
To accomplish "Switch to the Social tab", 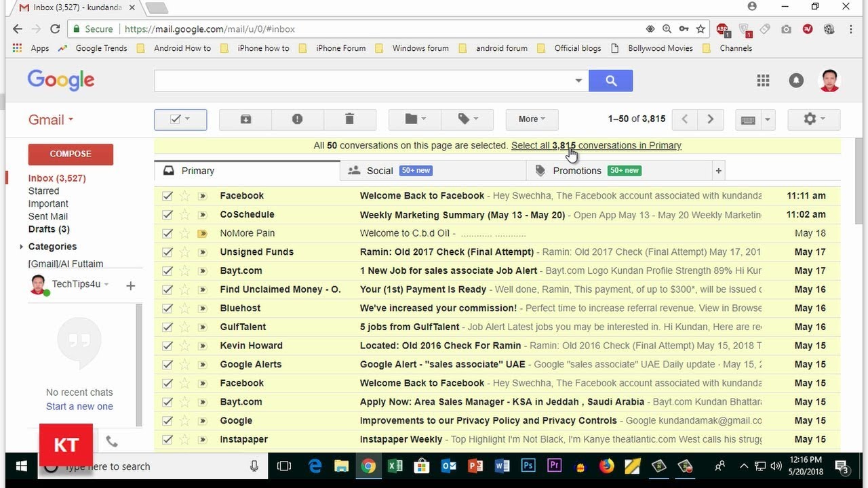I will [x=433, y=171].
